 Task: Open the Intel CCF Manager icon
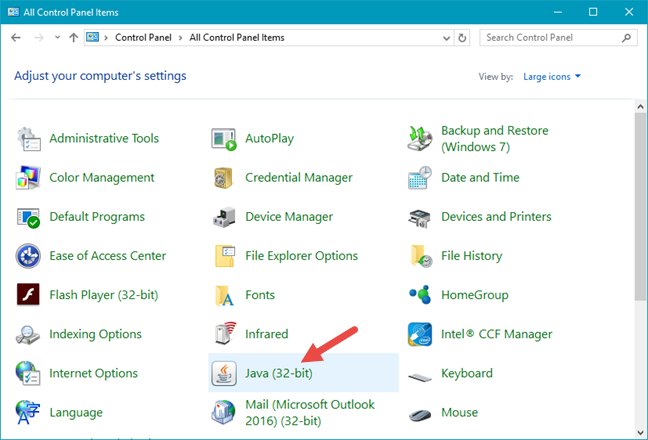(420, 334)
